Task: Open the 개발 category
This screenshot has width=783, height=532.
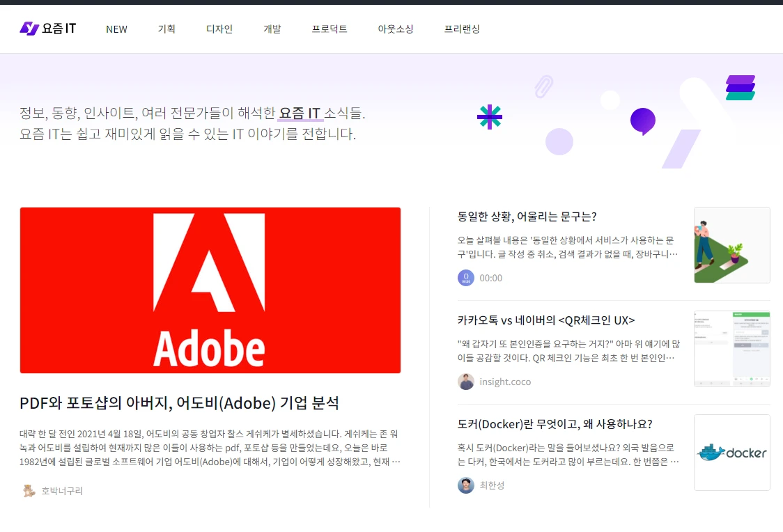Action: point(272,29)
